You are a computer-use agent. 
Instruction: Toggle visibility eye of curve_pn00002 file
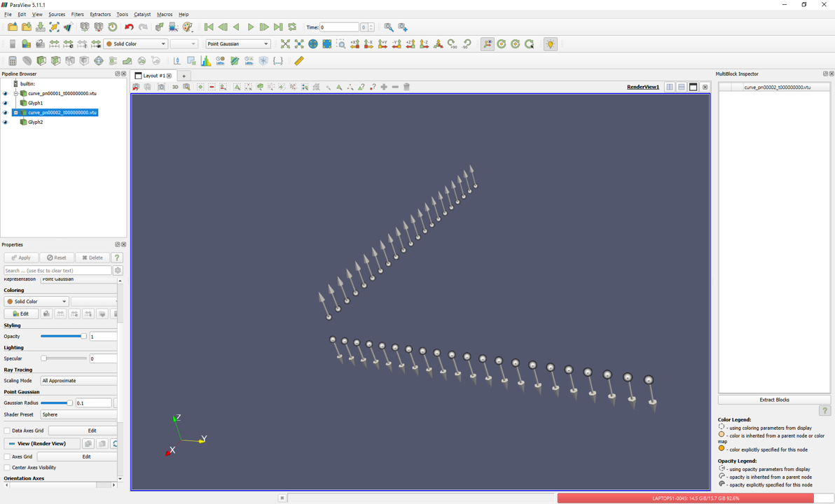point(6,113)
